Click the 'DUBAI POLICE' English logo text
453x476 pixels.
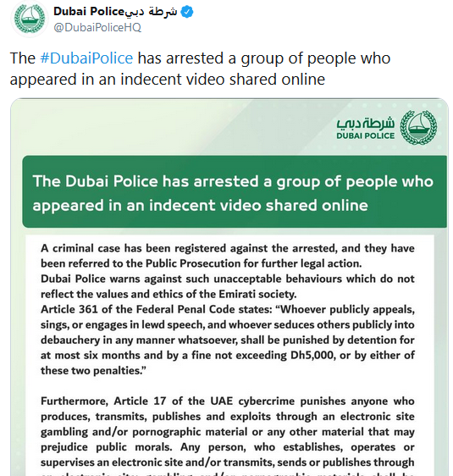point(365,136)
